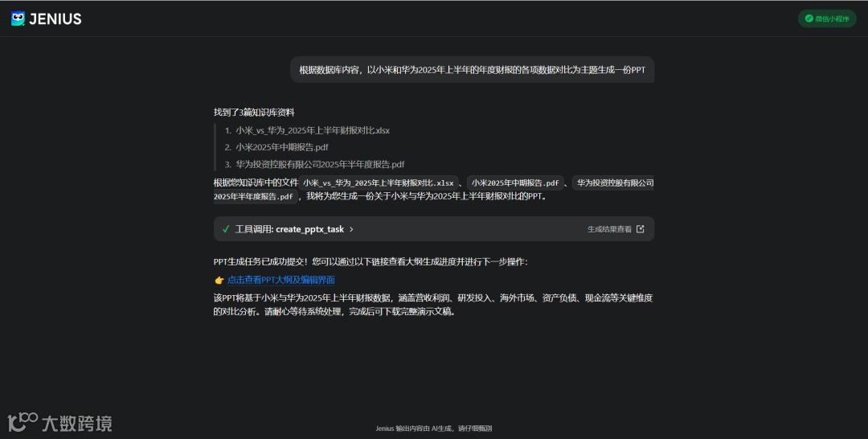
Task: Click the pointing hand emoji before the link
Action: [x=219, y=280]
